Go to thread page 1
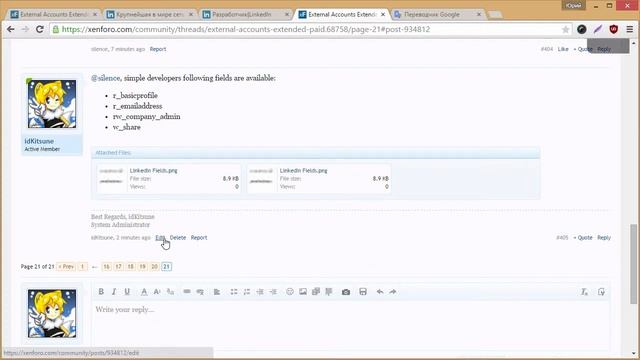Image resolution: width=640 pixels, height=360 pixels. (x=82, y=267)
